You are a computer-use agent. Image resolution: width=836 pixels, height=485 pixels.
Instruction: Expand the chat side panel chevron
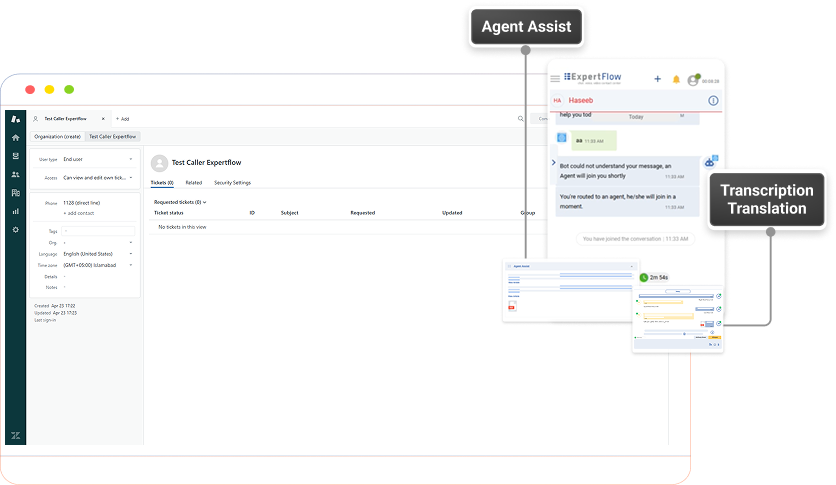point(553,162)
